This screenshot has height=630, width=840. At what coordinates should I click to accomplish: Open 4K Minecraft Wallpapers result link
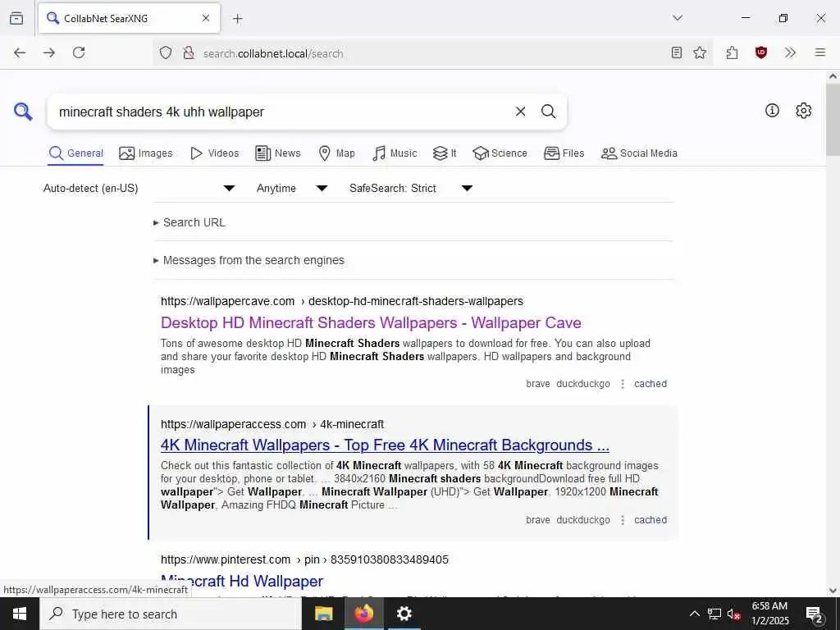pos(385,445)
